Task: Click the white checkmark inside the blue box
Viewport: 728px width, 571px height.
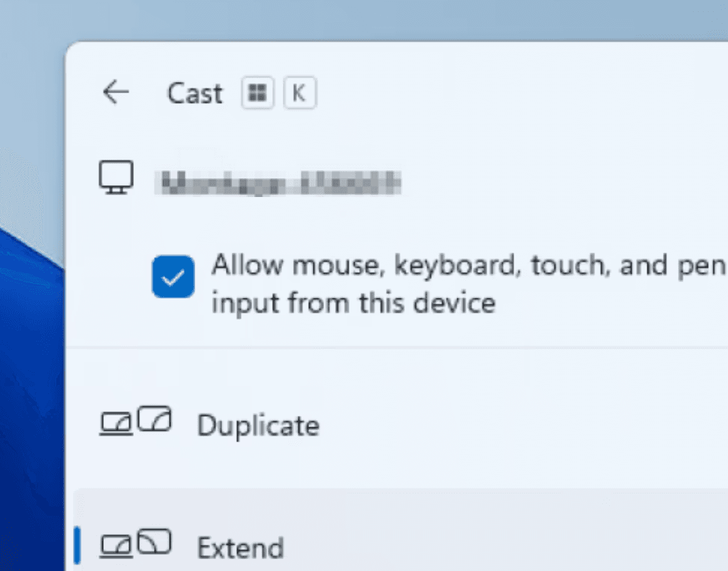Action: point(173,278)
